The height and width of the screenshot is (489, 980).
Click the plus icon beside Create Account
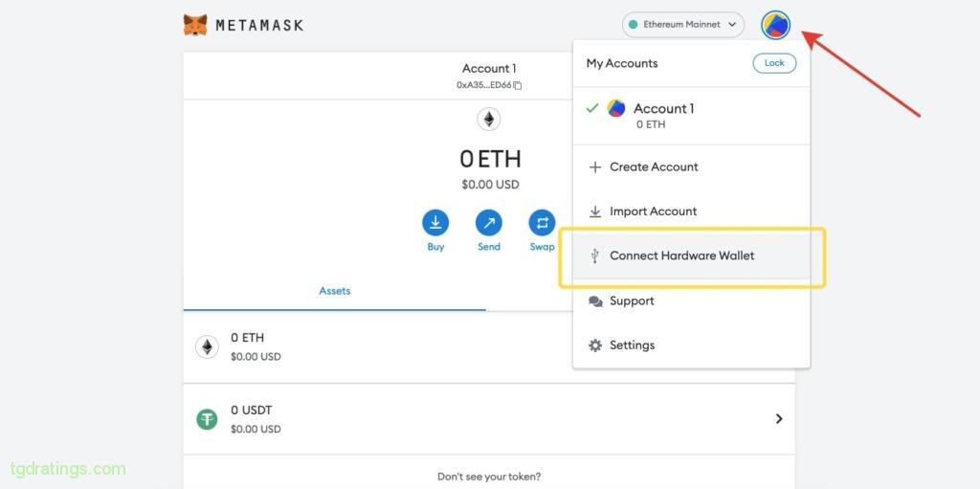595,167
